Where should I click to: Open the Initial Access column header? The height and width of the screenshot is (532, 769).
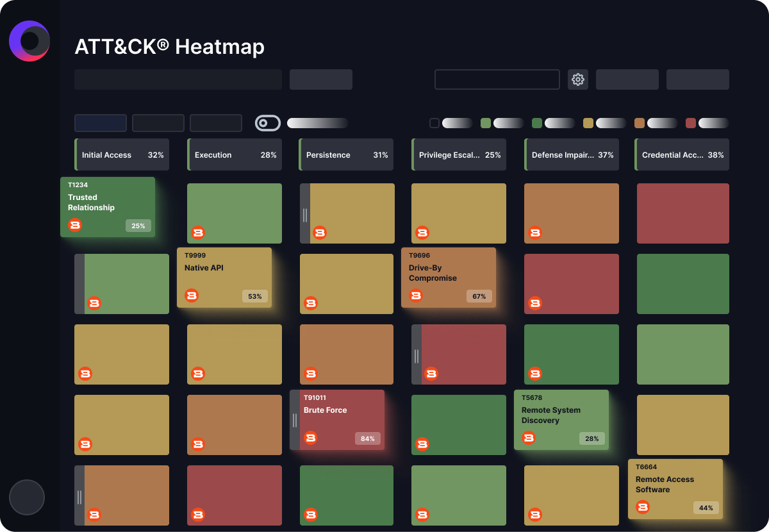pyautogui.click(x=122, y=154)
